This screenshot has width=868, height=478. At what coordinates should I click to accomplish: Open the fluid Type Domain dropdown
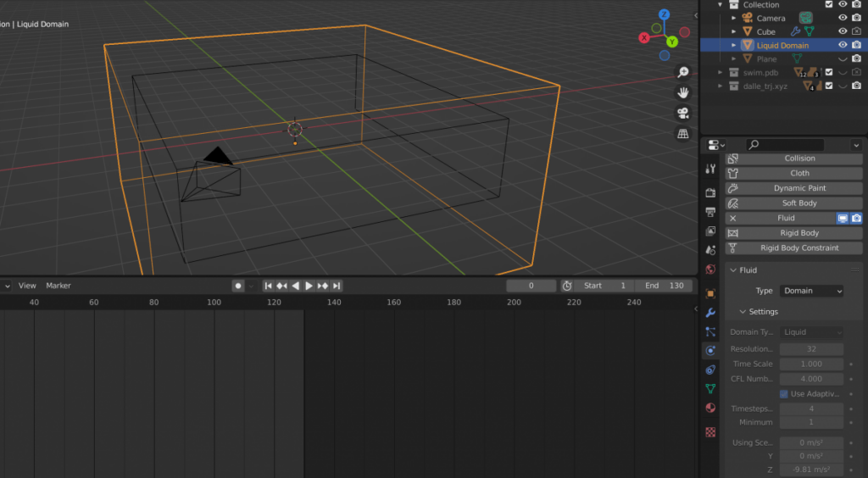point(811,291)
